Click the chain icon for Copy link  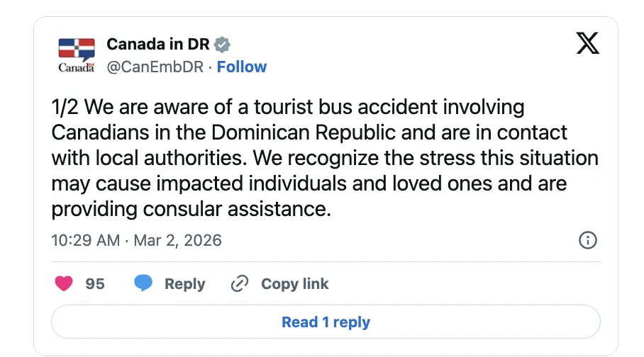tap(240, 284)
